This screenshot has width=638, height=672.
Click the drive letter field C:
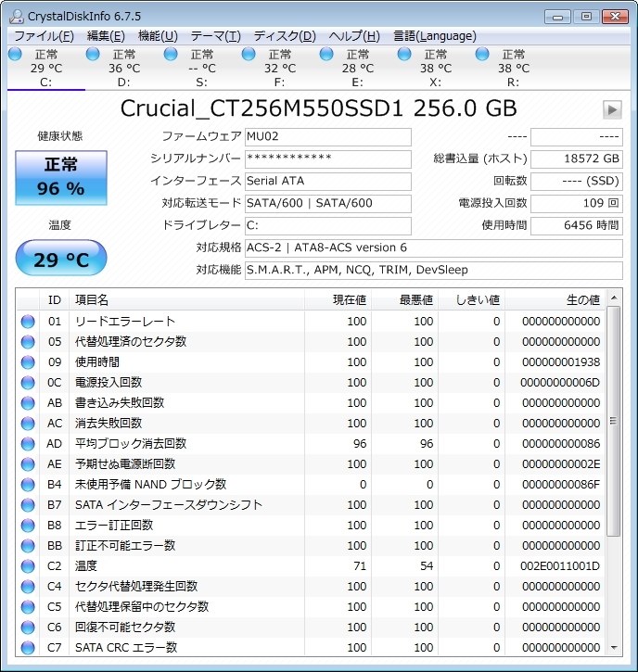point(328,226)
